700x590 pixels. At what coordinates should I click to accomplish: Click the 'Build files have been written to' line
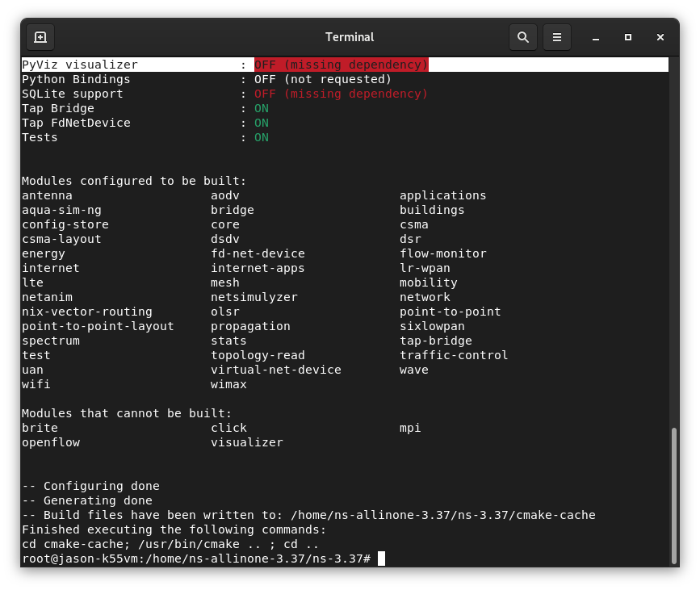(308, 515)
